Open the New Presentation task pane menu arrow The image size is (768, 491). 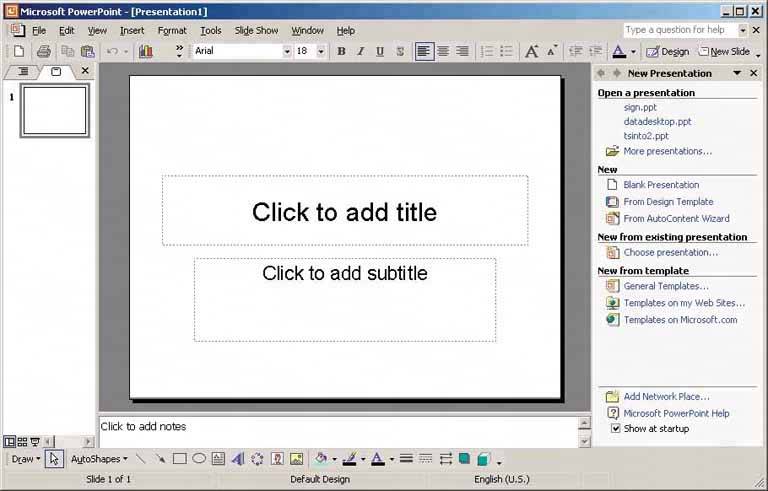click(x=737, y=73)
